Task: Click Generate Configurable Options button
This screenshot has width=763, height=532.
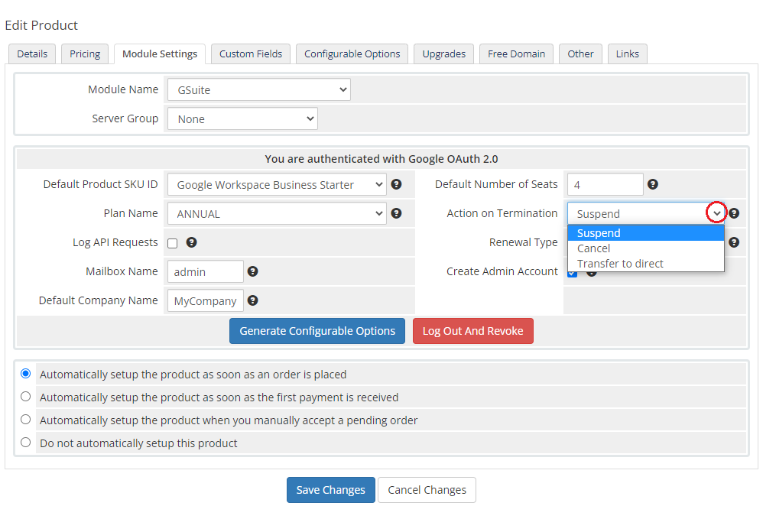Action: click(x=317, y=331)
